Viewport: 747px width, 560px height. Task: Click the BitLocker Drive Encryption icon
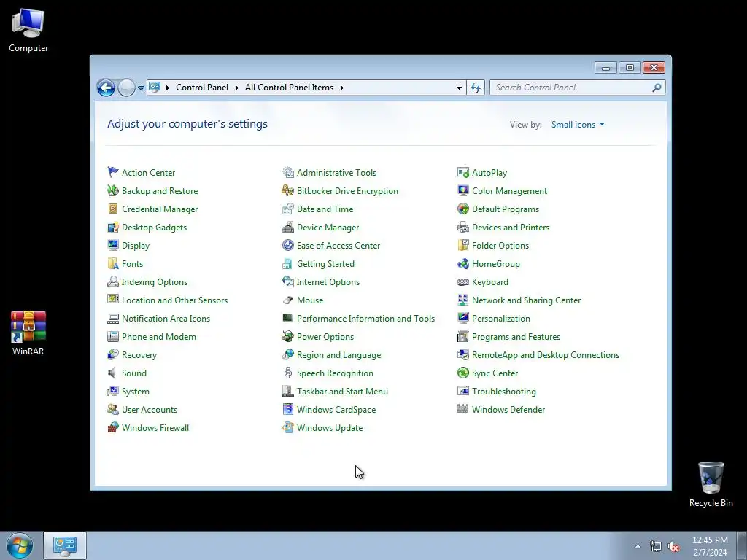(x=287, y=190)
